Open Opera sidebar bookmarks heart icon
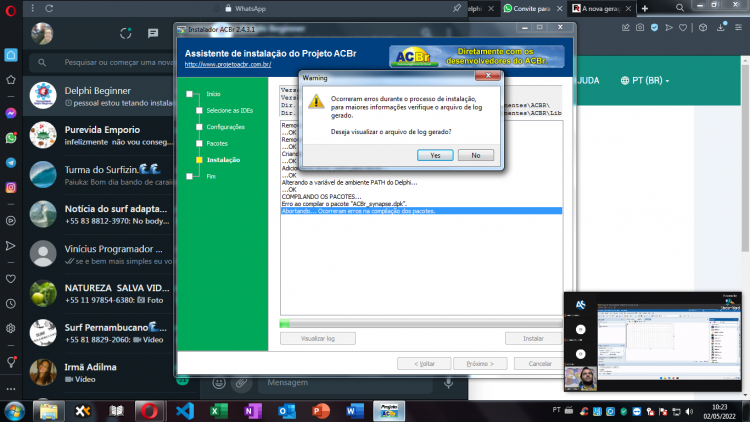 click(x=11, y=279)
